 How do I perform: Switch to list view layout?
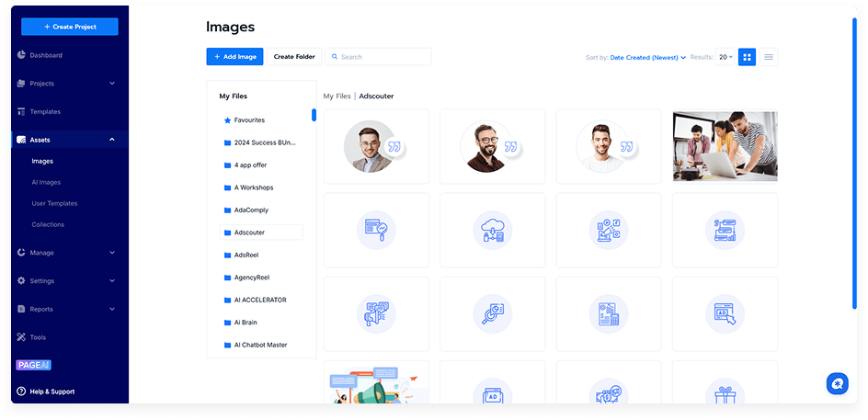click(x=769, y=57)
